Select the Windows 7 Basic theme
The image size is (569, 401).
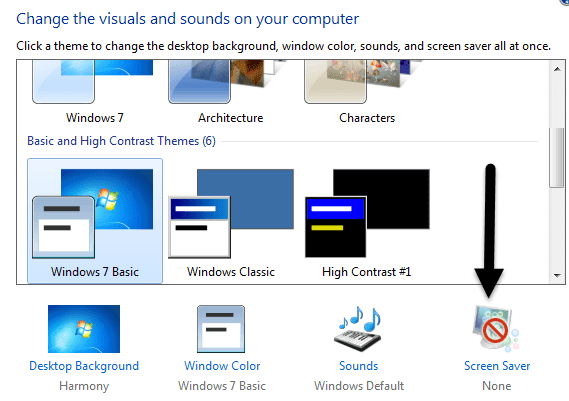tap(95, 221)
